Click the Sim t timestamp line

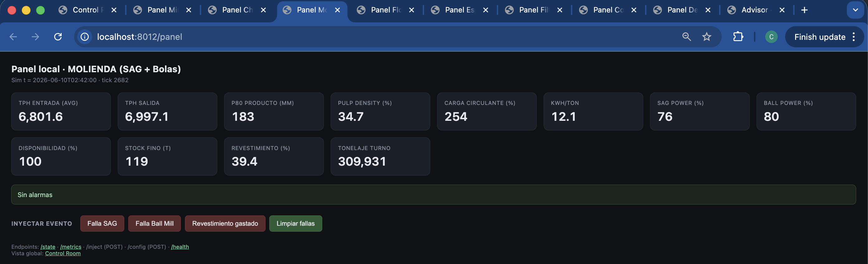[x=70, y=80]
